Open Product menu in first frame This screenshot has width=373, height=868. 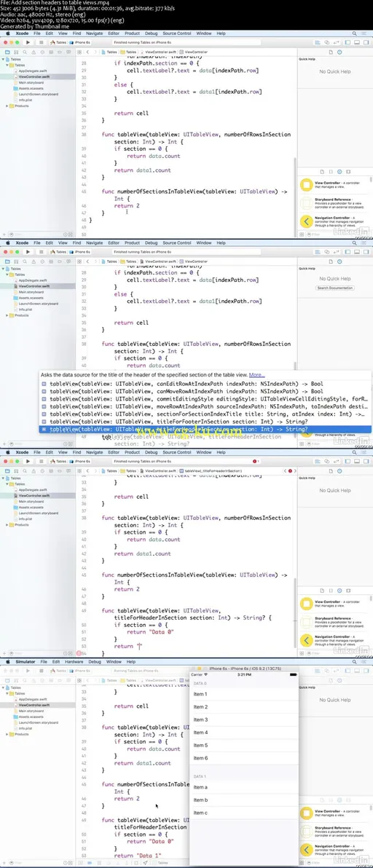[x=133, y=33]
